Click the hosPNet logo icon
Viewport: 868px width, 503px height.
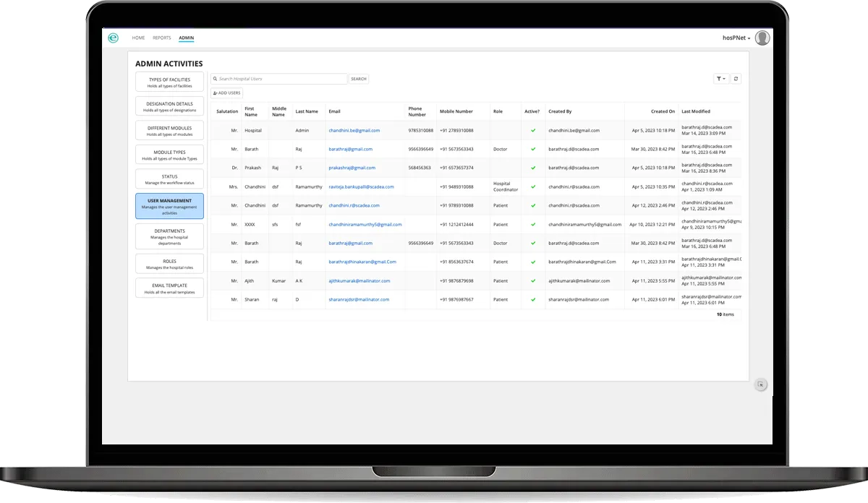[113, 38]
